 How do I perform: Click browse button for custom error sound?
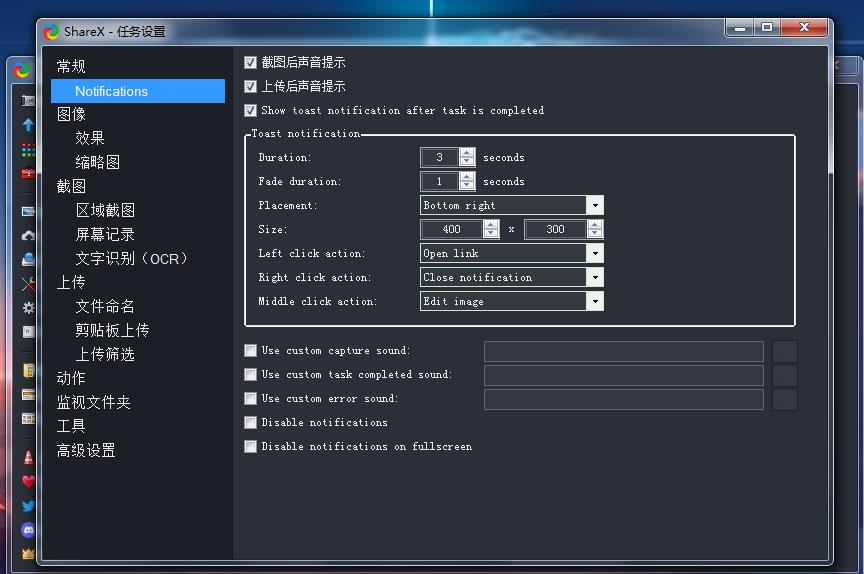click(785, 399)
